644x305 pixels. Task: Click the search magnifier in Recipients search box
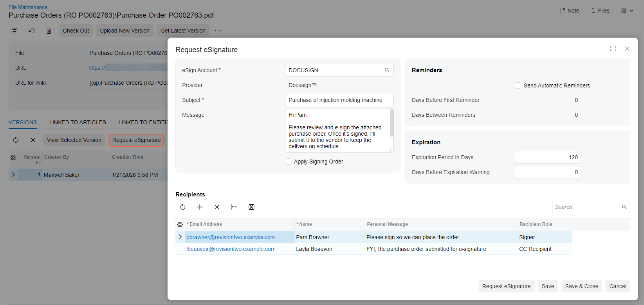pos(624,207)
